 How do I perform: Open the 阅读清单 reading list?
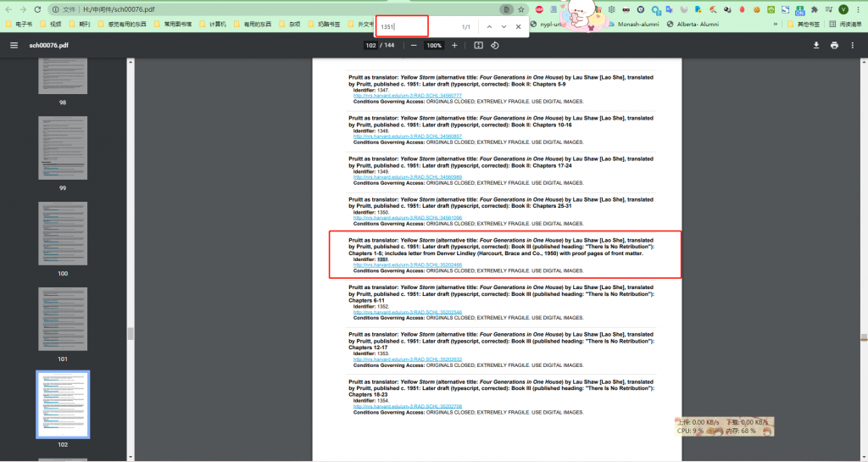click(845, 25)
